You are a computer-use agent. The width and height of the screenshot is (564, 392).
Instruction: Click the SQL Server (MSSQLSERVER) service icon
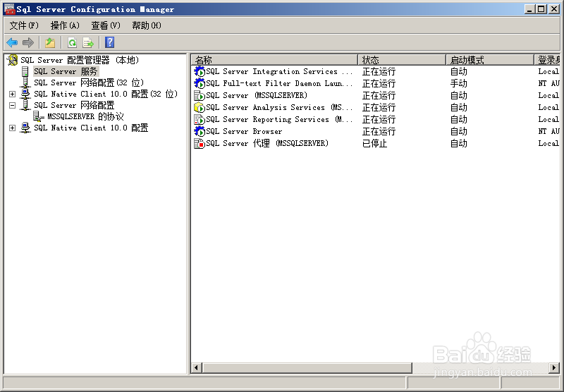(200, 95)
